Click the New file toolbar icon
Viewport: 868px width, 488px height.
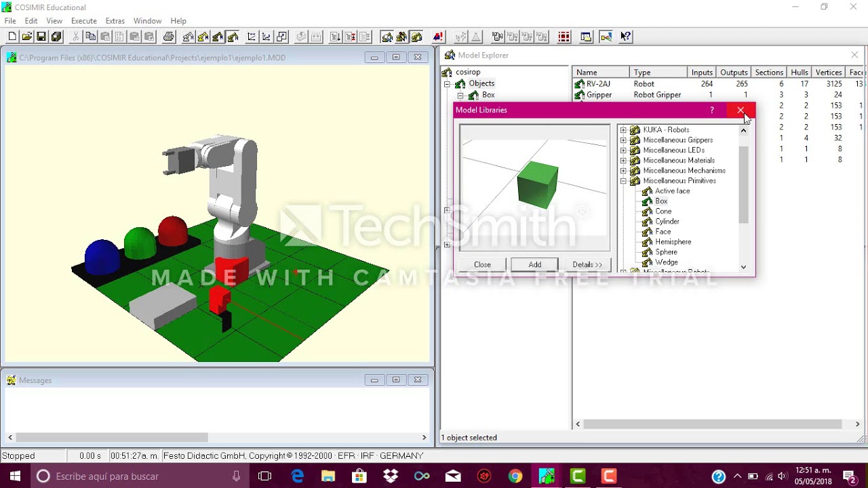coord(12,37)
